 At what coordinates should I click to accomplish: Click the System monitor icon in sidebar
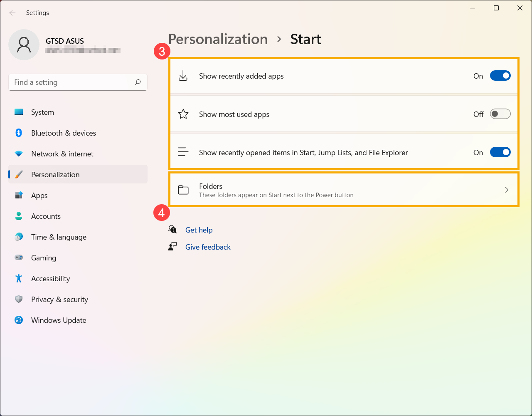click(x=19, y=112)
